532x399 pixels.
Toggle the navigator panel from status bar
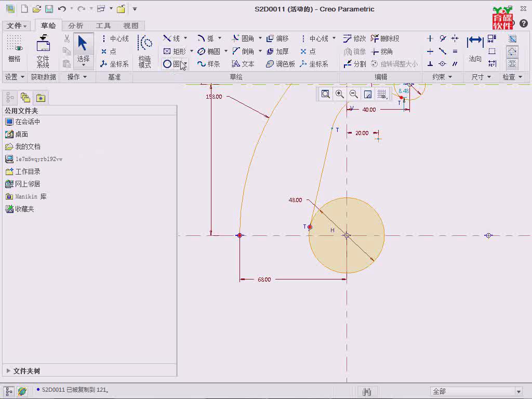pyautogui.click(x=9, y=392)
